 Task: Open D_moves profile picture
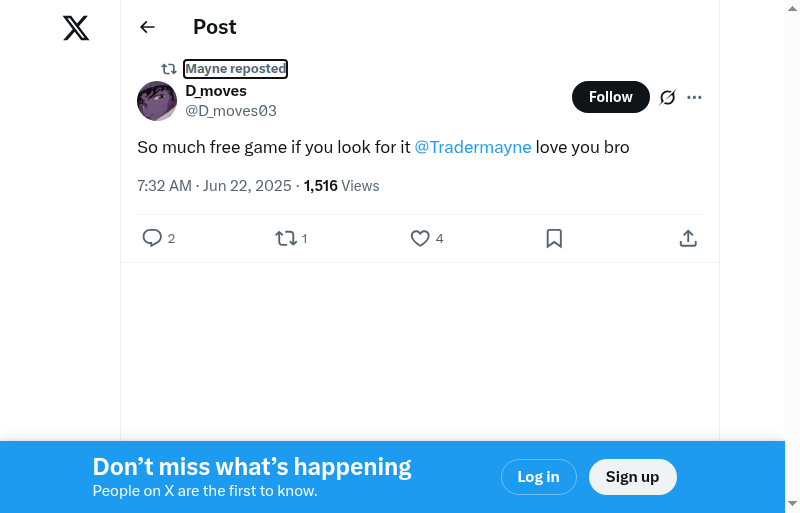point(157,101)
